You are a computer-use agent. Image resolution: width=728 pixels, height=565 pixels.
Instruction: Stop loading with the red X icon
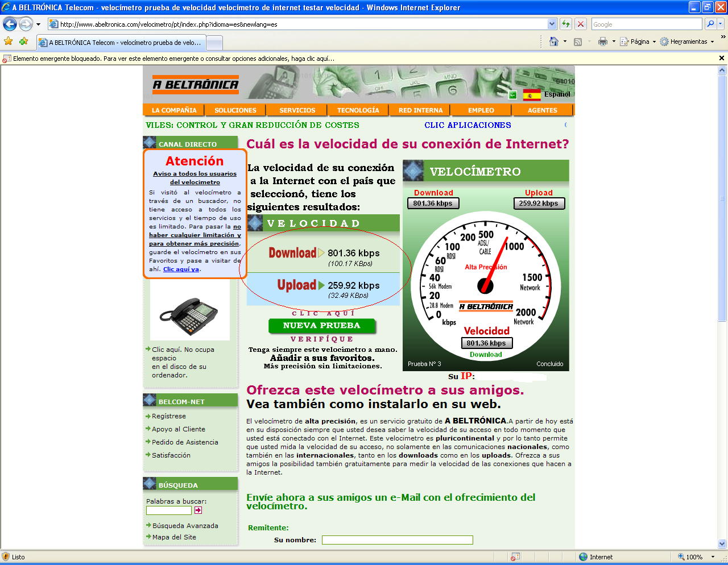click(581, 24)
